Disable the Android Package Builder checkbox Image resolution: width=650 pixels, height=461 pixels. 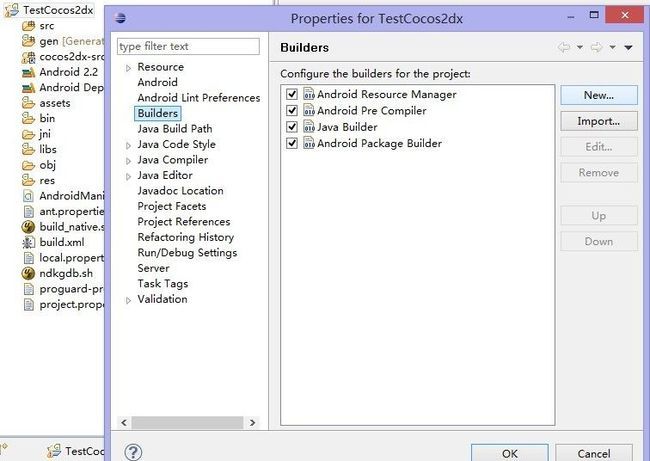click(x=292, y=143)
